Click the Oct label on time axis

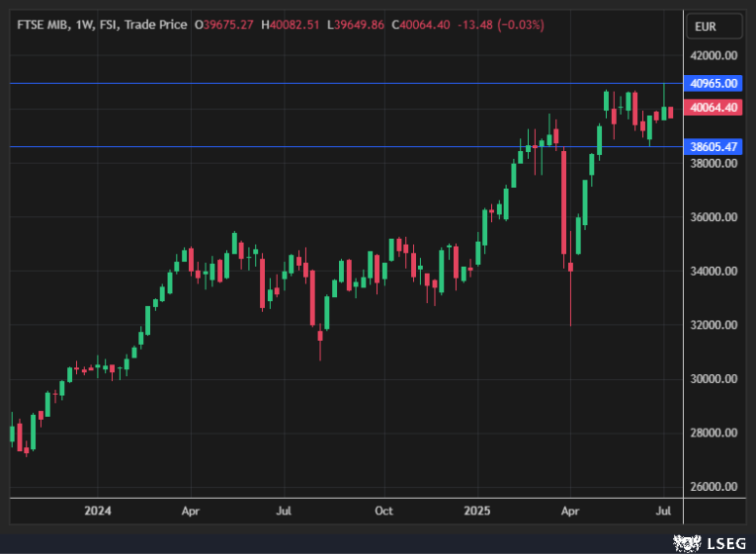383,511
